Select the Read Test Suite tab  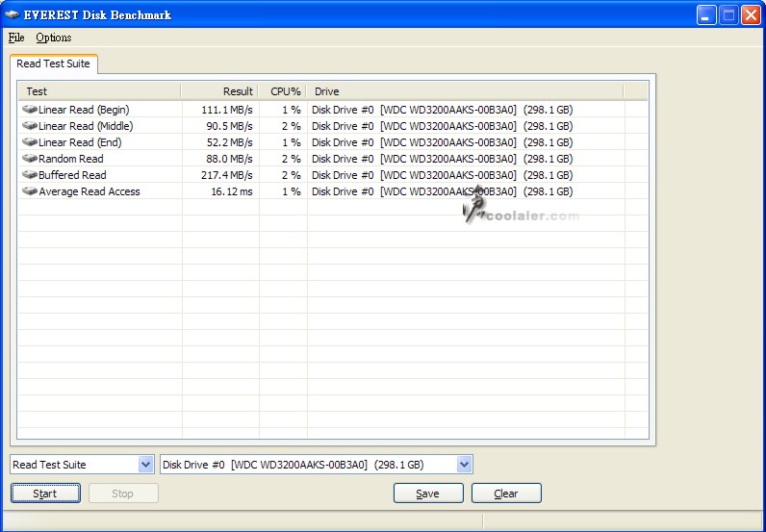pos(53,64)
